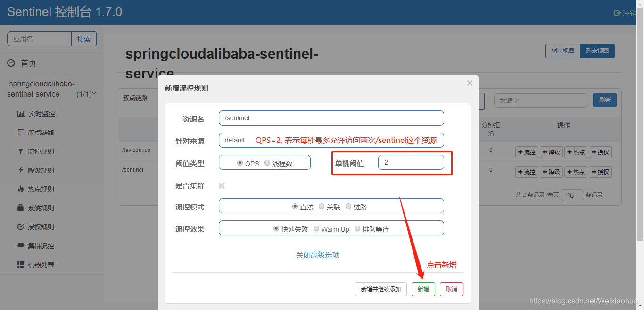Toggle the 是否集群 checkbox
Screen dimensions: 644x310
222,185
